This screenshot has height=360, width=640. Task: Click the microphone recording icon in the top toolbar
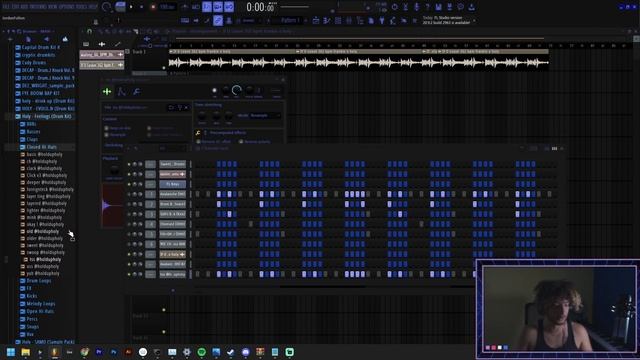(416, 7)
